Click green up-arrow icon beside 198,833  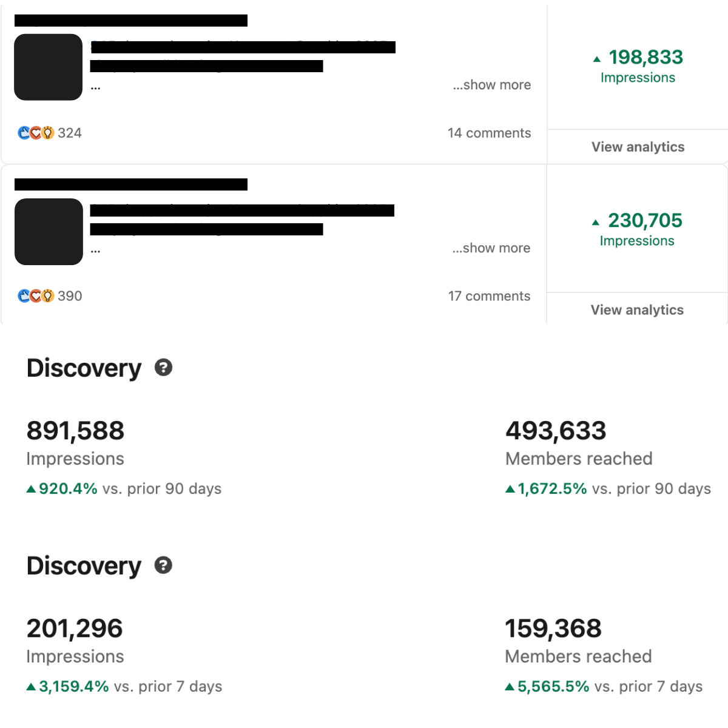pyautogui.click(x=597, y=59)
